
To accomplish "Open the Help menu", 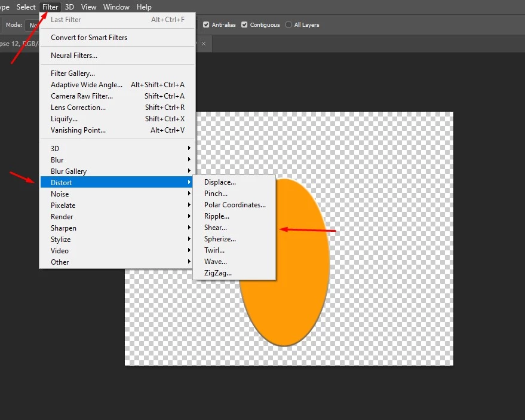I will [144, 7].
